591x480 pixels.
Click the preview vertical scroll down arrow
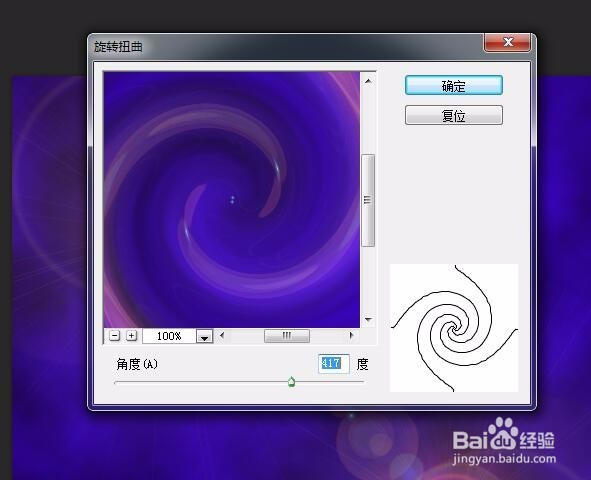[x=368, y=319]
